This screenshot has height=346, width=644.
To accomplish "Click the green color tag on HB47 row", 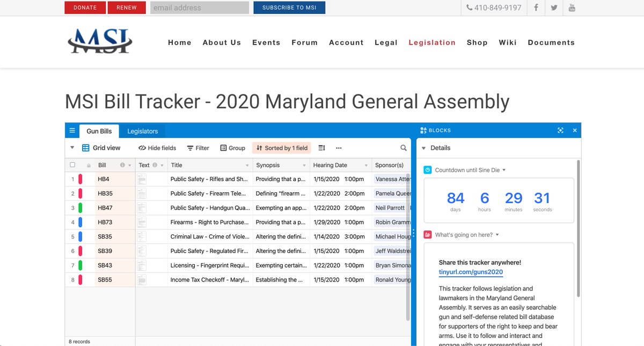I will pyautogui.click(x=80, y=208).
